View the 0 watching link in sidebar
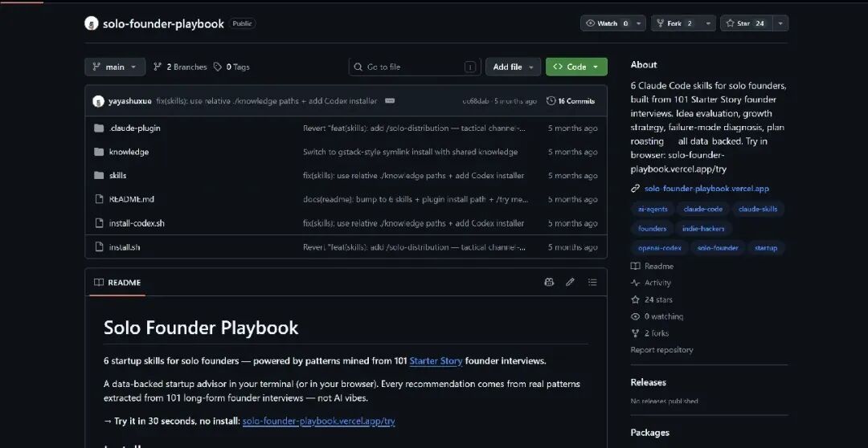868x448 pixels. 657,316
